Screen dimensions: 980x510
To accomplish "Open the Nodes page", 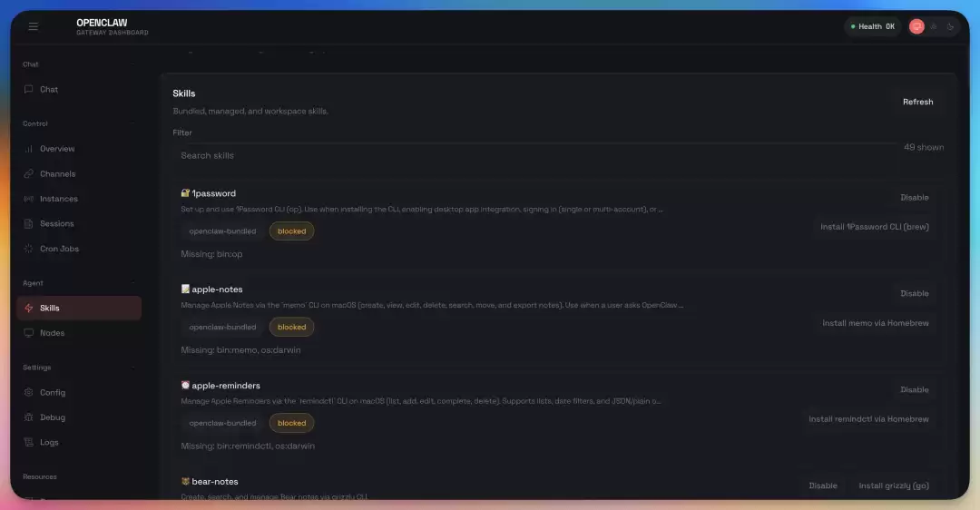I will tap(79, 333).
